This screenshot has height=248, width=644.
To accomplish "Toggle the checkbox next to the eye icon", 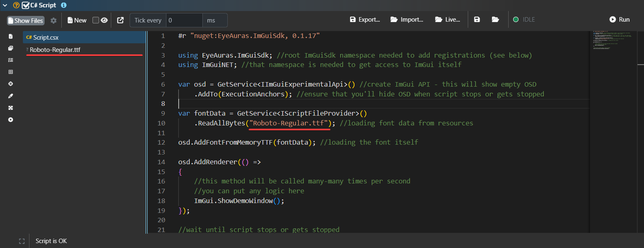I will 96,20.
